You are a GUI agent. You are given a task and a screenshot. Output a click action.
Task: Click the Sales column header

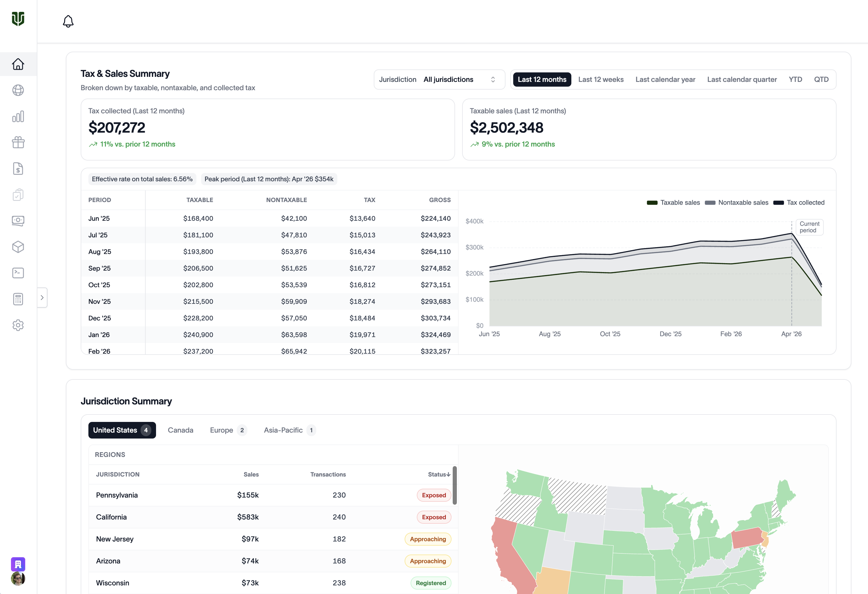coord(251,474)
